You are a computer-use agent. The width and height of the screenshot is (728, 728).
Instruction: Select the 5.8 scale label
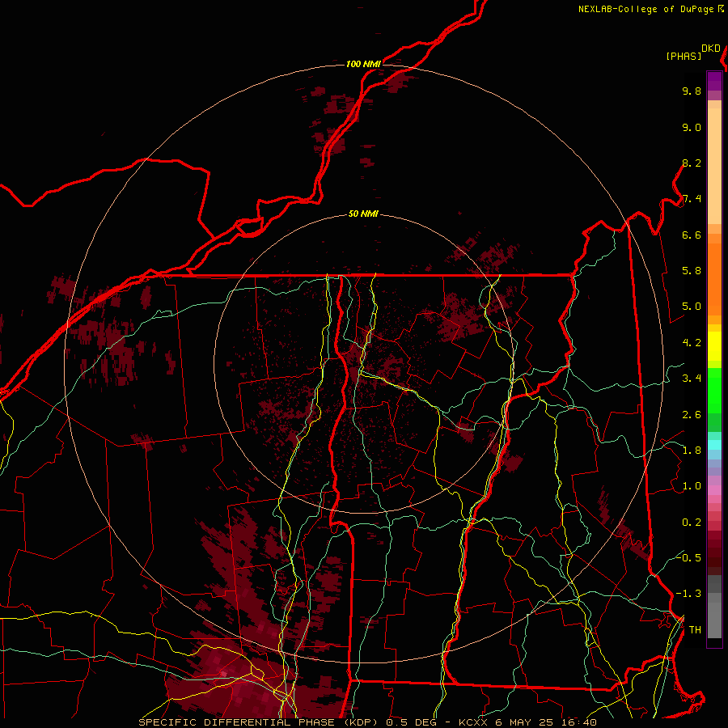coord(692,271)
